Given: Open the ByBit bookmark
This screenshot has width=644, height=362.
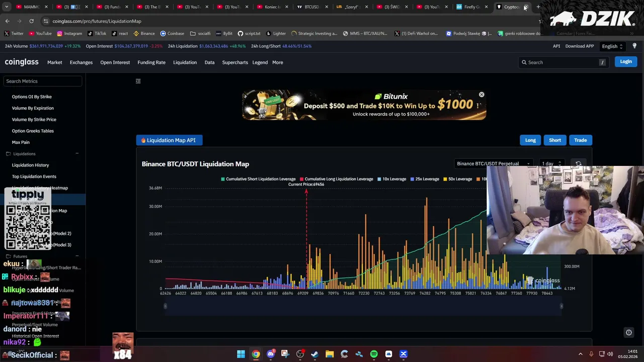Looking at the screenshot, I should coord(224,33).
